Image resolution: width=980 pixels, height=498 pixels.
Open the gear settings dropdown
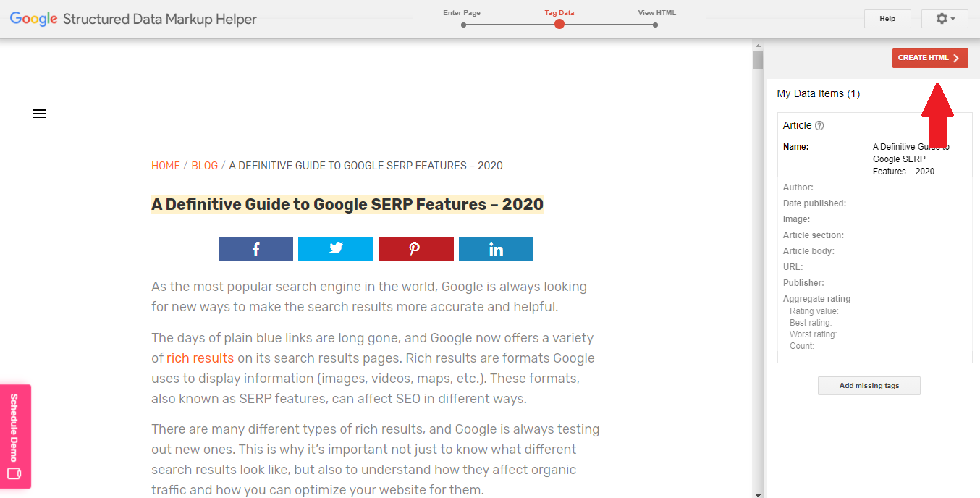pos(945,19)
